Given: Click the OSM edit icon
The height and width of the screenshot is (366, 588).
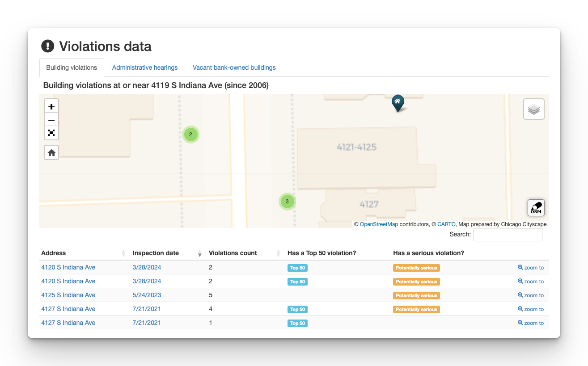Looking at the screenshot, I should click(536, 208).
